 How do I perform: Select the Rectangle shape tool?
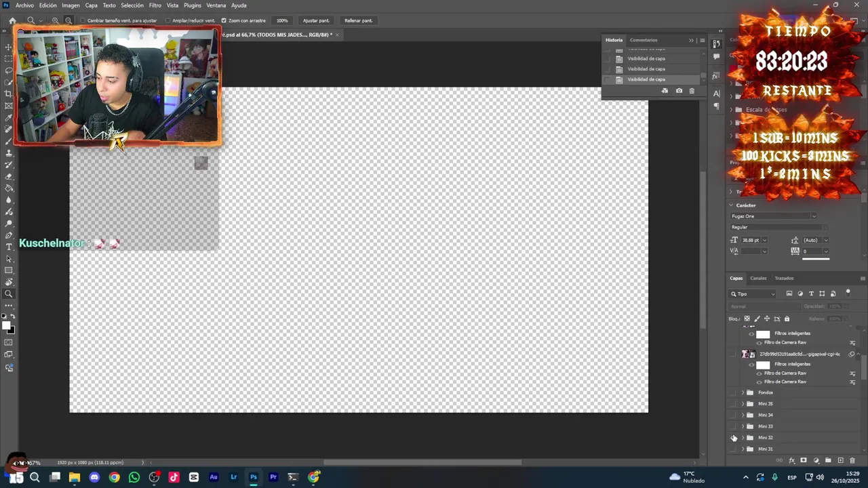(x=9, y=270)
